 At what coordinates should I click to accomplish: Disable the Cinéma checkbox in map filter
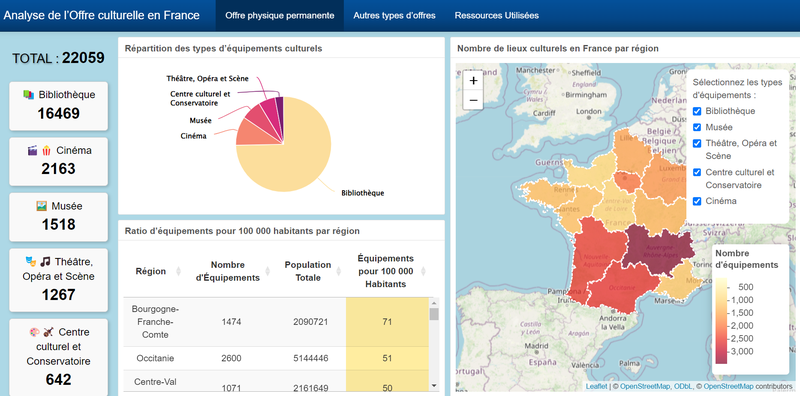(697, 201)
